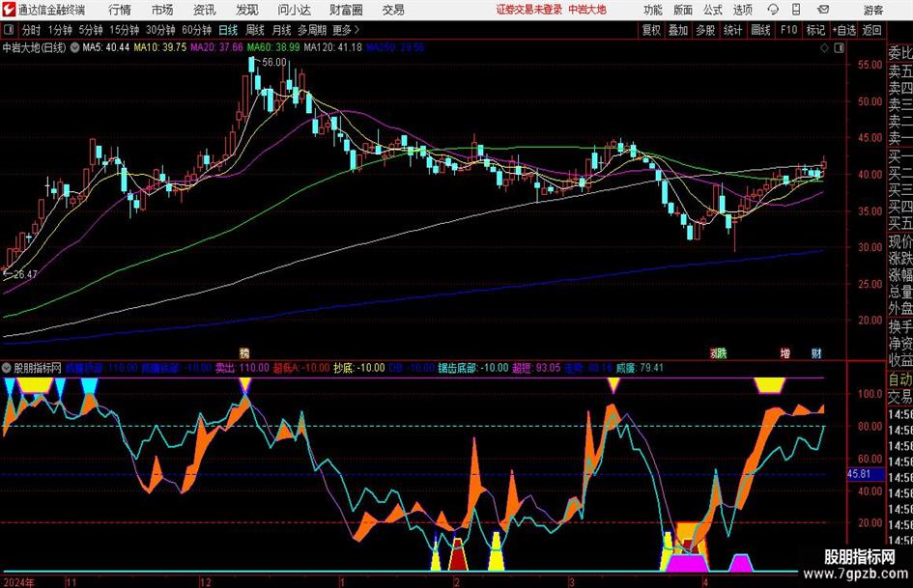Viewport: 913px width, 588px height.
Task: Open the 公式 menu
Action: click(x=713, y=10)
